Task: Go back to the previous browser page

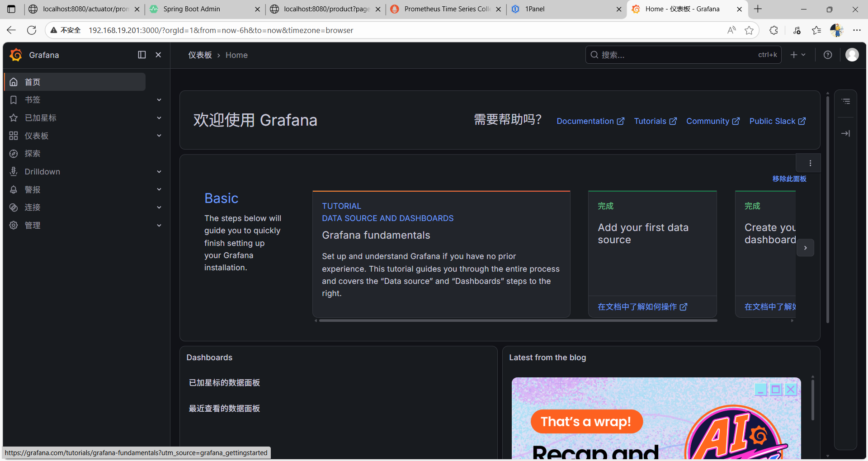Action: click(x=11, y=30)
